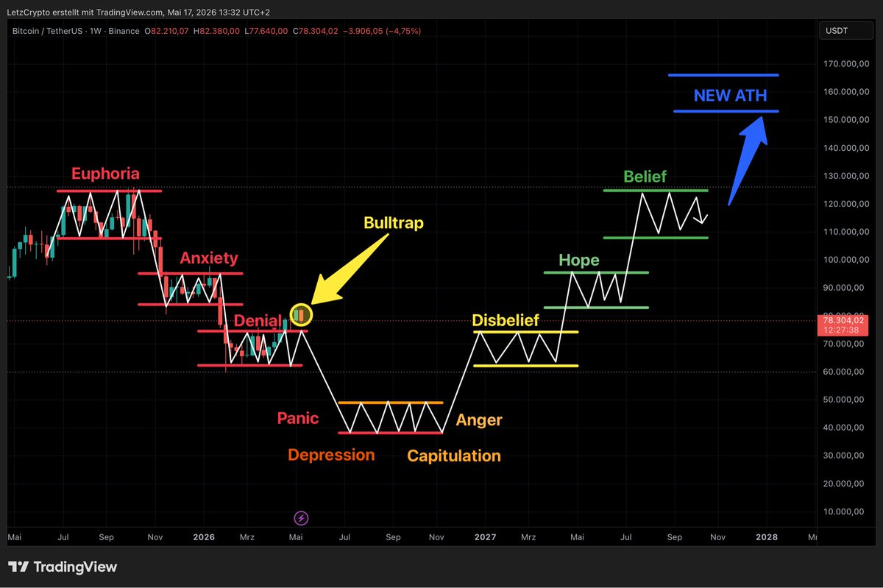Click the 2026 label on time axis
This screenshot has height=588, width=883.
coord(203,538)
